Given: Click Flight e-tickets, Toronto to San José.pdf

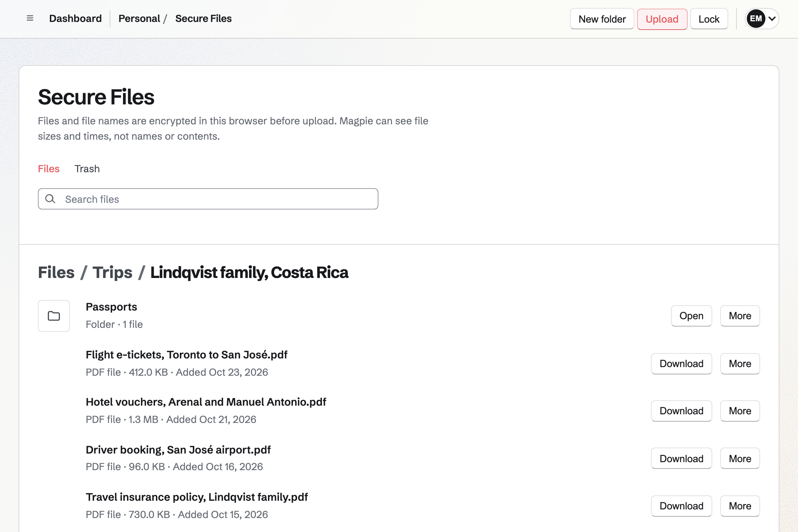Looking at the screenshot, I should pos(186,354).
